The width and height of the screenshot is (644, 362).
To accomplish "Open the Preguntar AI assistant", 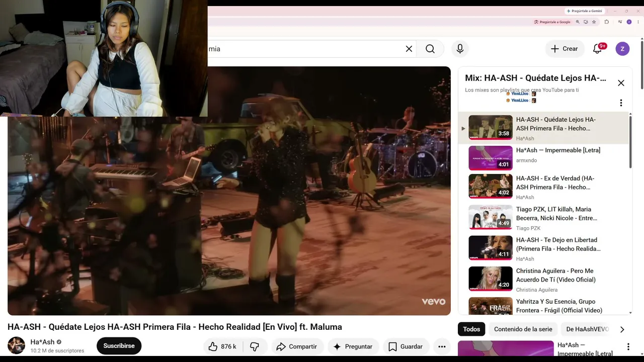I will point(353,346).
